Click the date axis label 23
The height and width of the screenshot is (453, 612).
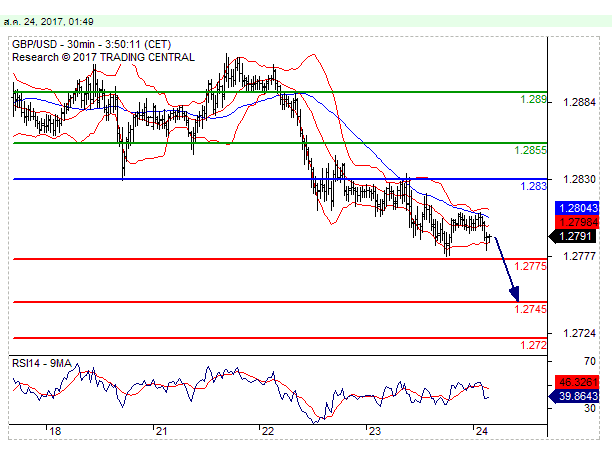375,431
